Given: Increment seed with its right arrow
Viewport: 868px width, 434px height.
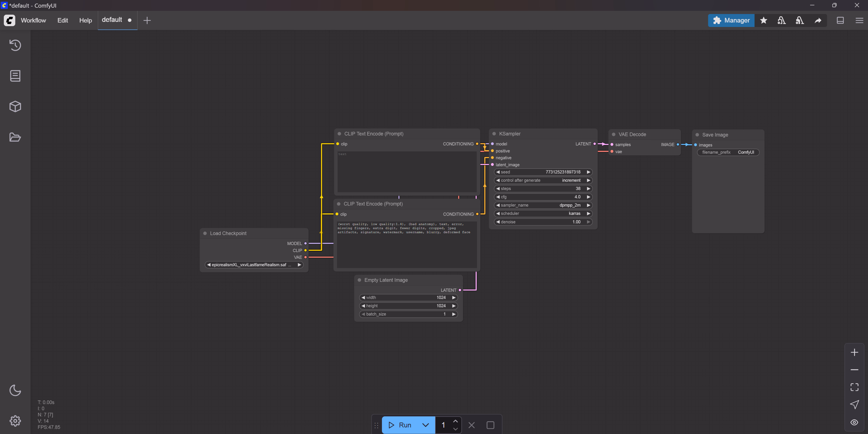Looking at the screenshot, I should (588, 172).
